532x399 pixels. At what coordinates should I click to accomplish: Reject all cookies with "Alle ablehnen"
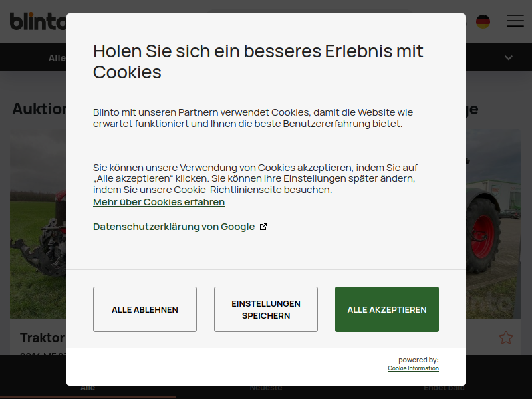click(x=145, y=309)
